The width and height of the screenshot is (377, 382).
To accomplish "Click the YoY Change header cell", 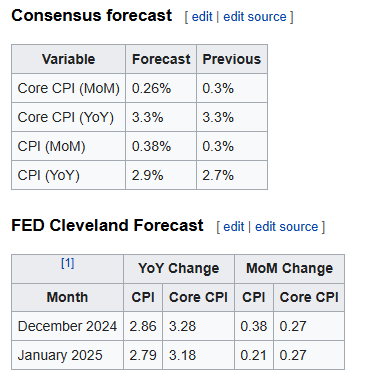I will [179, 269].
